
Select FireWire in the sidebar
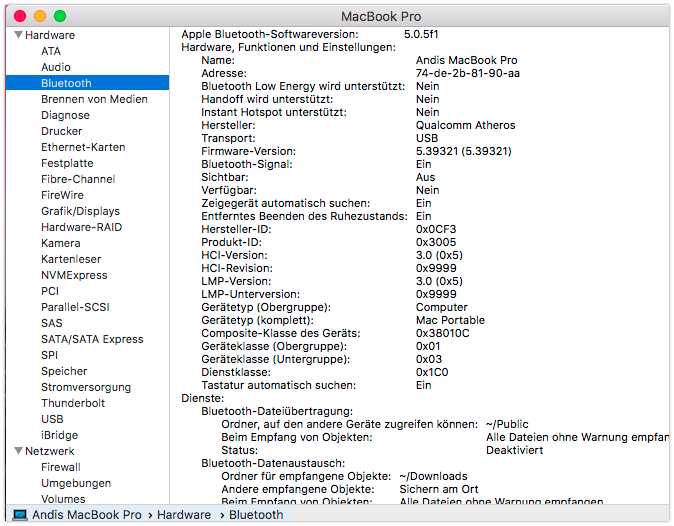coord(62,195)
